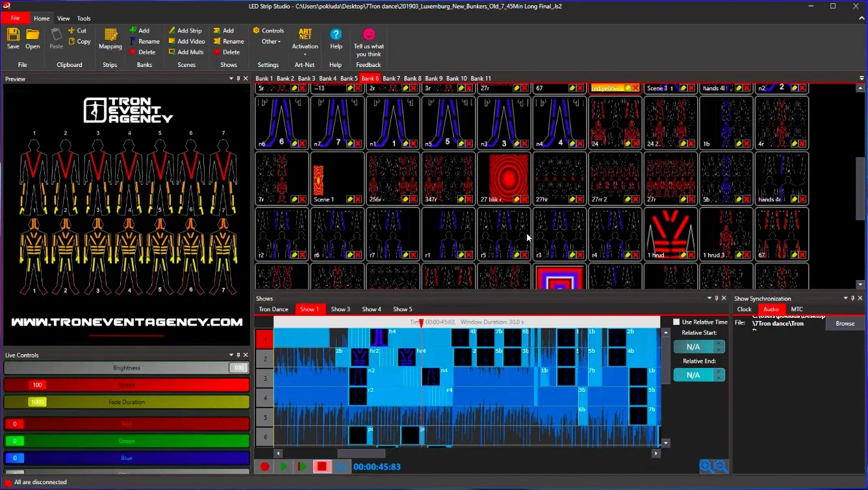Click Add Multi in the Scenes group
This screenshot has width=868, height=490.
(186, 52)
